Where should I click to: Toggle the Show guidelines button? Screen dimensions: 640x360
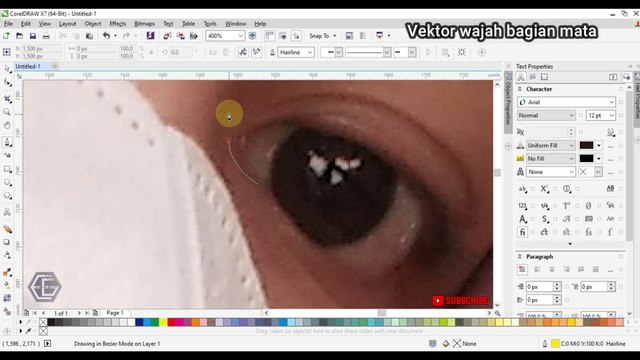click(296, 36)
